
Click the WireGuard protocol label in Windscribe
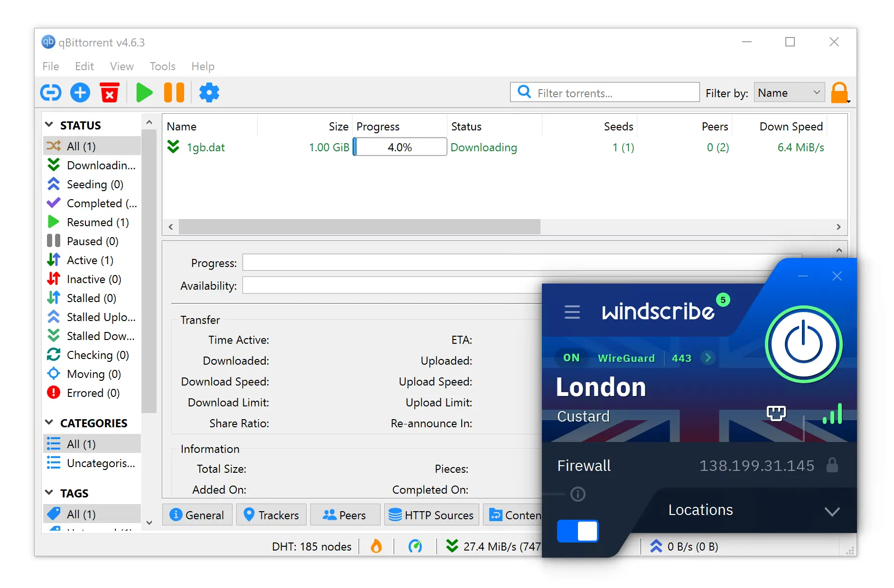point(626,358)
